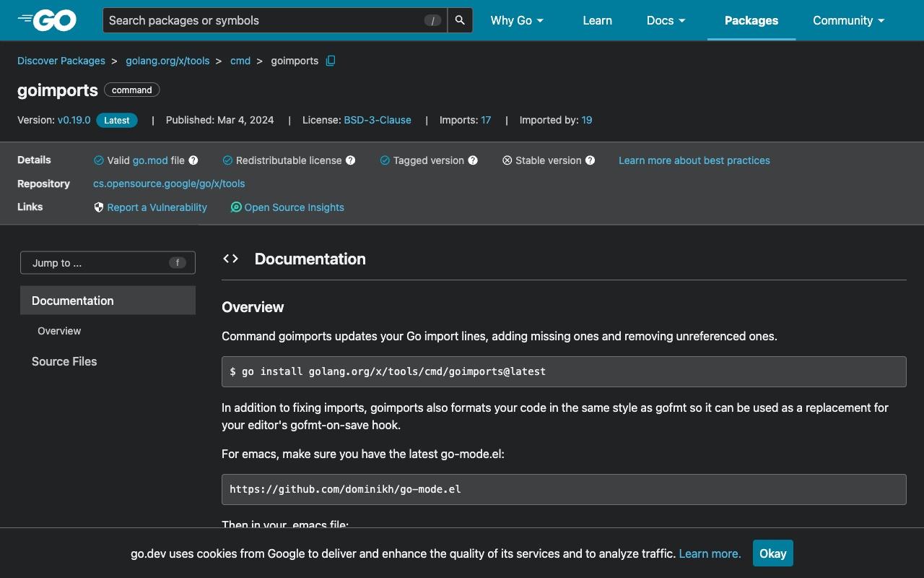Click the Latest version badge
This screenshot has width=924, height=578.
(117, 121)
